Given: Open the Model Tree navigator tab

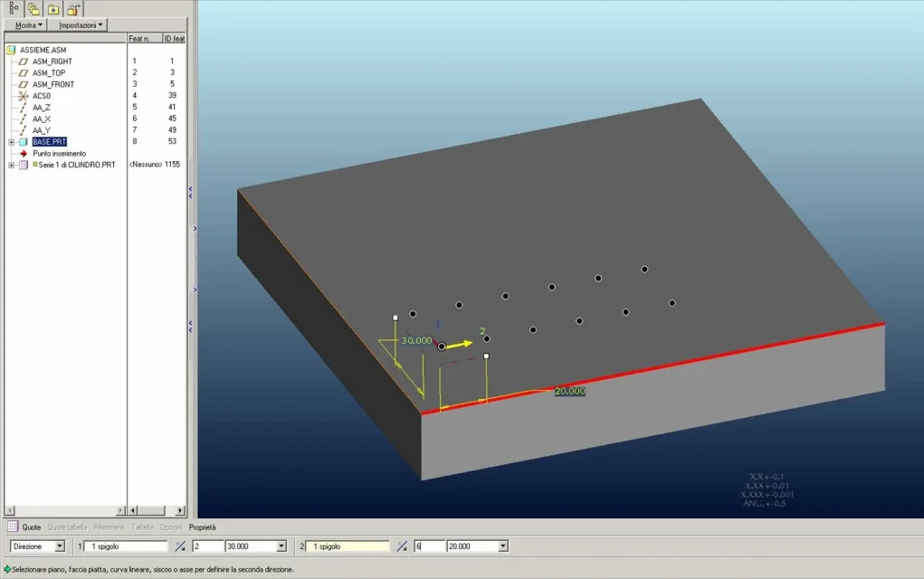Looking at the screenshot, I should click(x=14, y=9).
